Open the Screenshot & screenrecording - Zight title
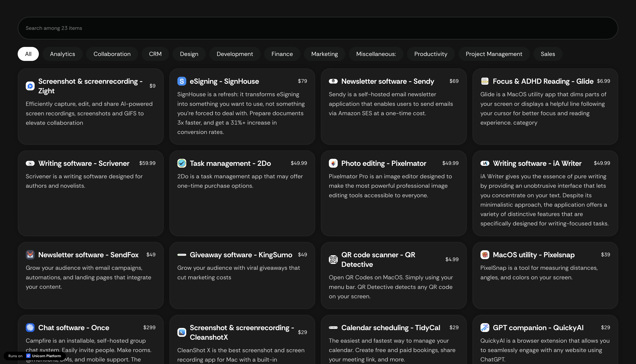Screen dimensions: 636x364 [91, 86]
